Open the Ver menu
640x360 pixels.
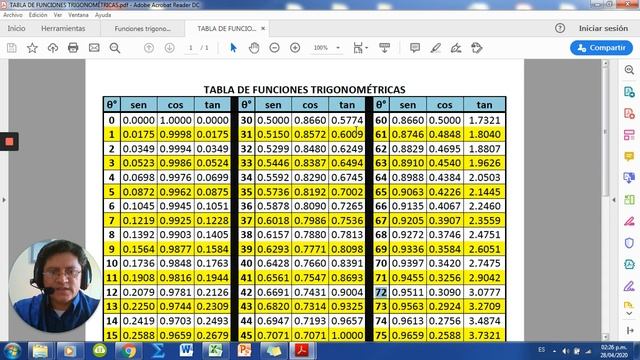coord(58,15)
